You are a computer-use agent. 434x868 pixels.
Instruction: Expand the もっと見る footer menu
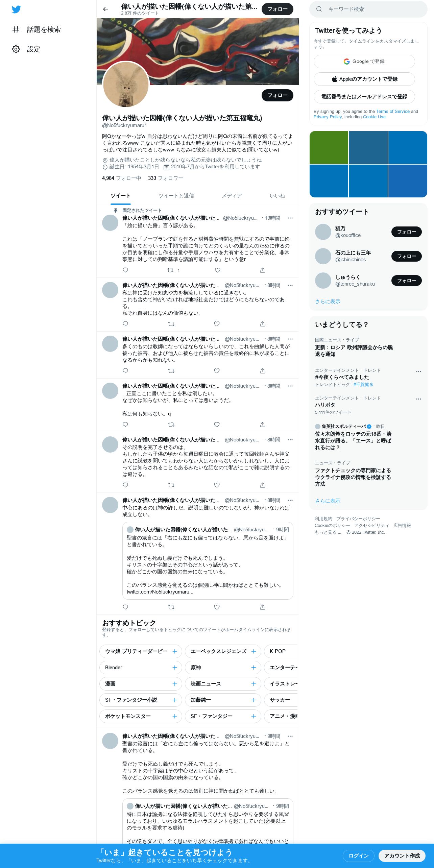coord(328,532)
